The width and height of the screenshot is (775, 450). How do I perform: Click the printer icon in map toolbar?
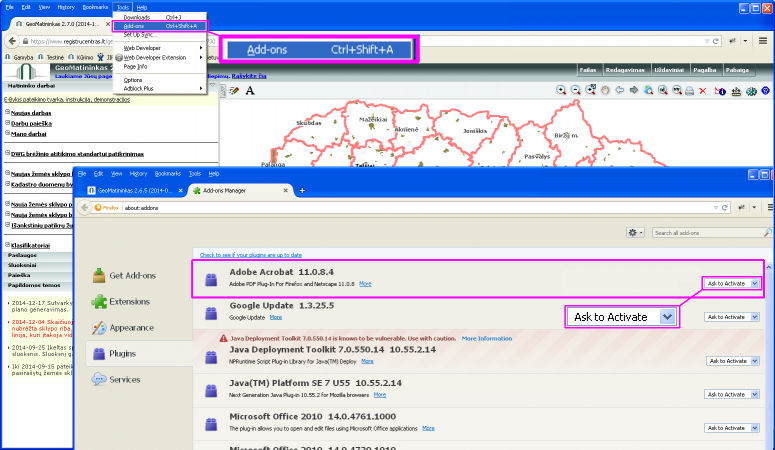(689, 91)
